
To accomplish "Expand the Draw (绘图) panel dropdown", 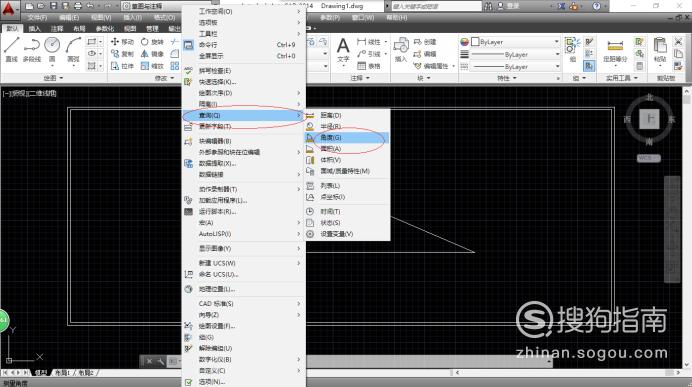I will (53, 78).
